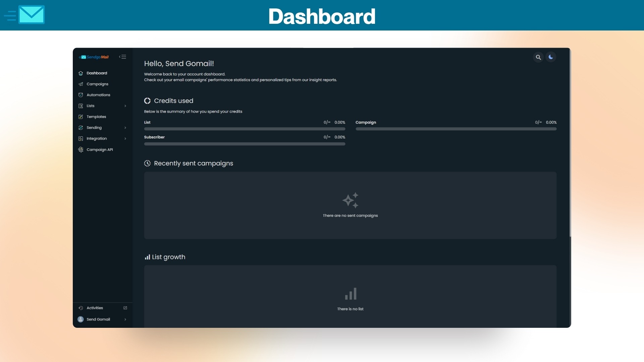This screenshot has width=644, height=362.
Task: Click the Templates edit icon
Action: point(80,117)
